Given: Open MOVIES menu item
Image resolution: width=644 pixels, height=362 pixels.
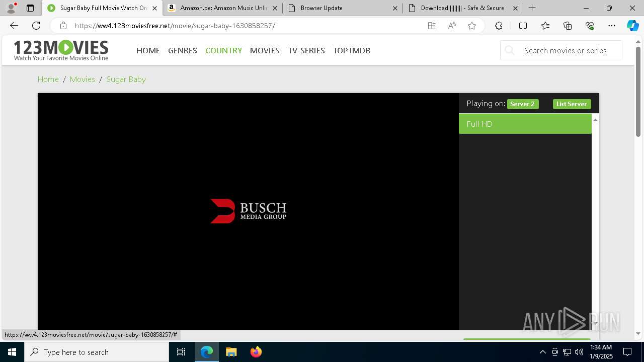Looking at the screenshot, I should [x=265, y=50].
